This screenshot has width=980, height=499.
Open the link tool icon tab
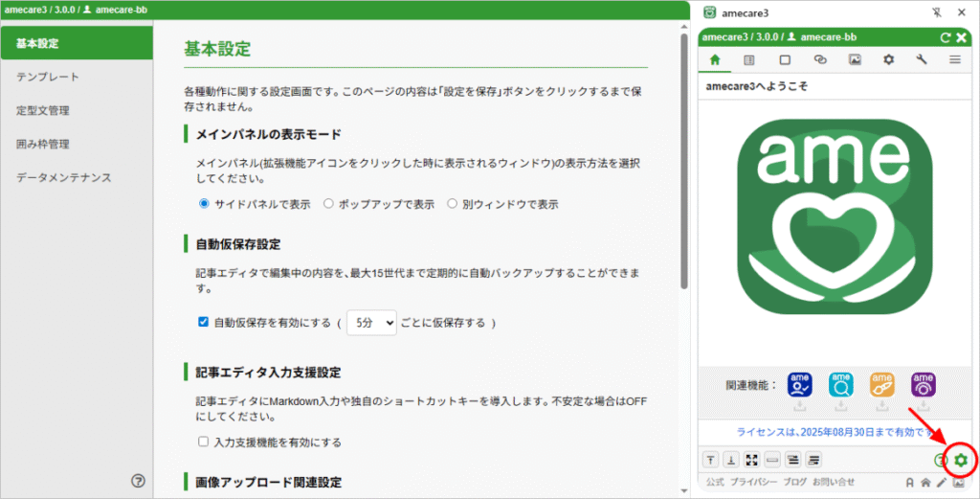[819, 59]
